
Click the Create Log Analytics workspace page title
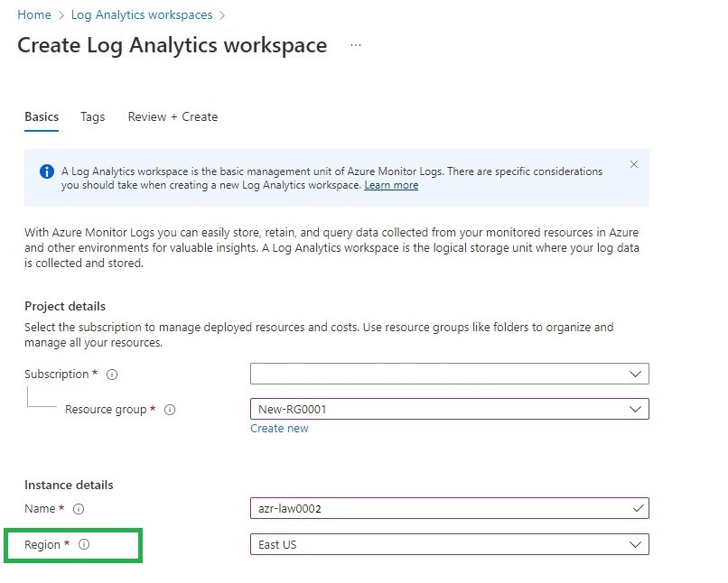pyautogui.click(x=173, y=45)
